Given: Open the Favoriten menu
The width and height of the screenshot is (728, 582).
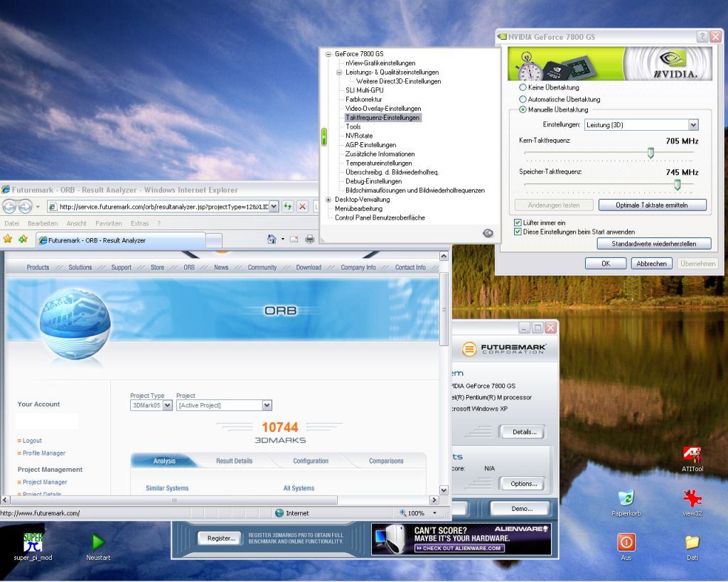Looking at the screenshot, I should click(x=109, y=223).
